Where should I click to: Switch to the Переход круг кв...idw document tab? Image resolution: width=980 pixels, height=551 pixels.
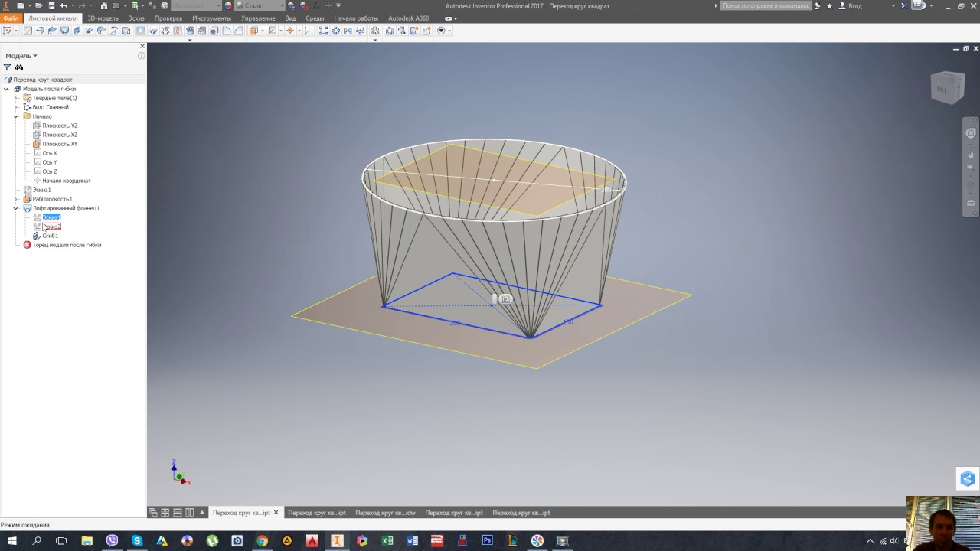pos(385,513)
